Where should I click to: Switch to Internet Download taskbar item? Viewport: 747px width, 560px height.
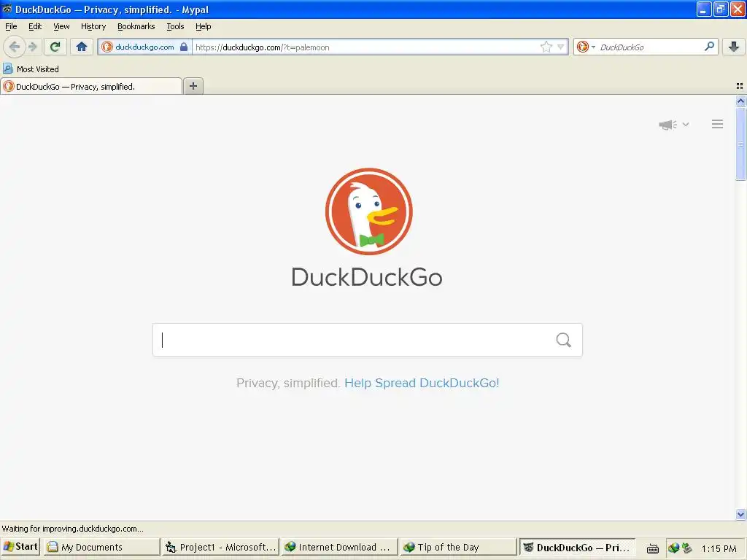(338, 547)
